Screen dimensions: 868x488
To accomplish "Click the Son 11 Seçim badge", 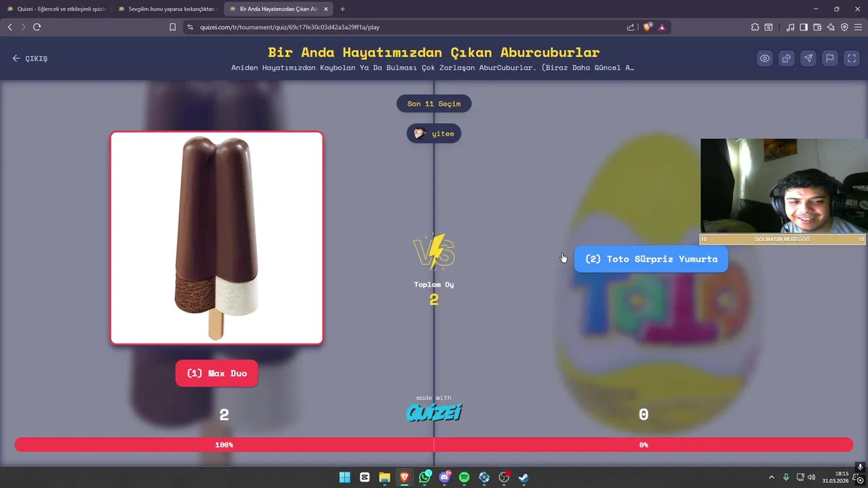I will (434, 104).
